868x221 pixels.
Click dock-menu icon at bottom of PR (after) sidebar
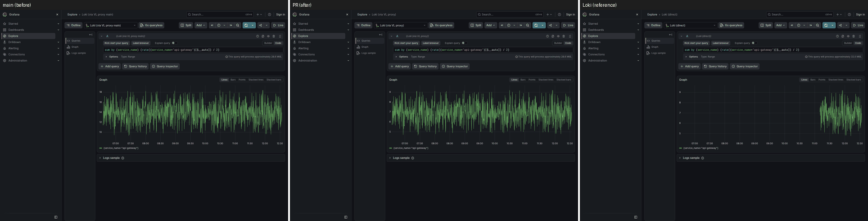click(346, 217)
